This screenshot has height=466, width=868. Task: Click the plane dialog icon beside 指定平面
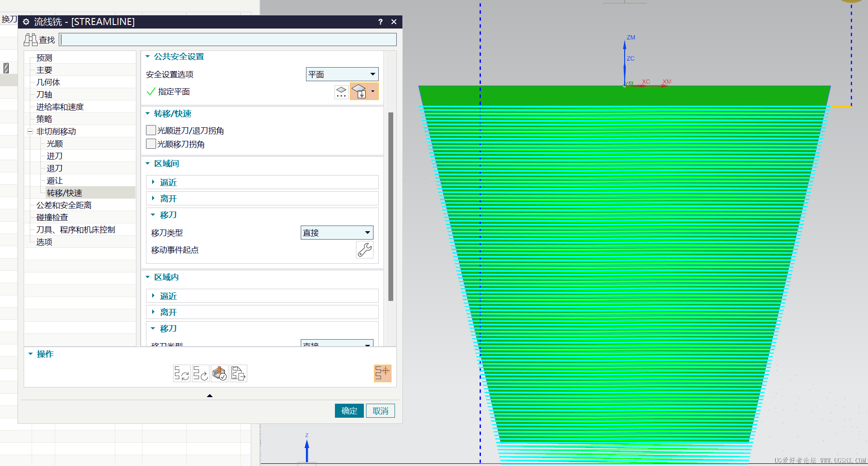point(341,92)
